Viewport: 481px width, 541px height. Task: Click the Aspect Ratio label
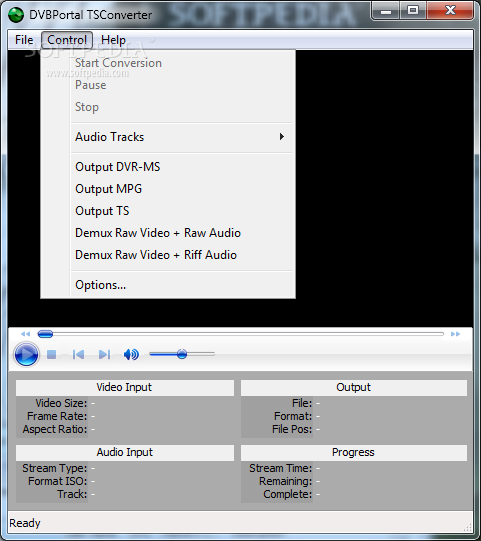coord(55,429)
